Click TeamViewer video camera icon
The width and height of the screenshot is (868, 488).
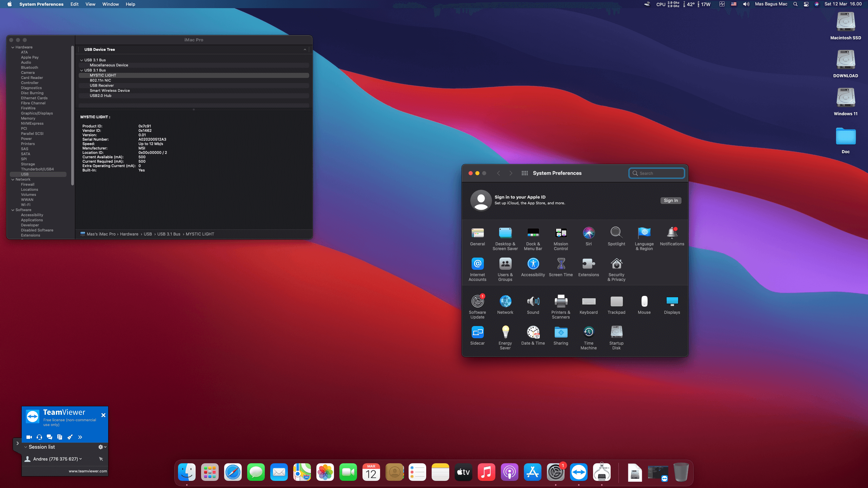[29, 437]
